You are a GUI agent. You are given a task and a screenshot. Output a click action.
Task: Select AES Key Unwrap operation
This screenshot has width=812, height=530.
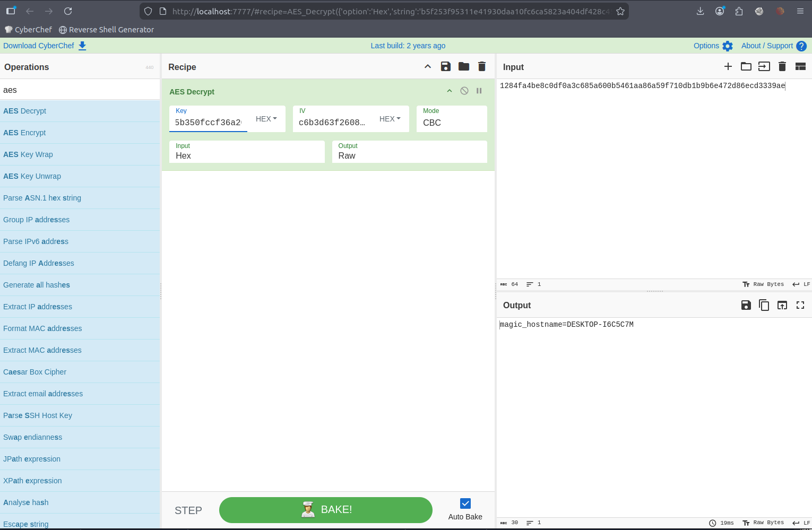pyautogui.click(x=80, y=176)
